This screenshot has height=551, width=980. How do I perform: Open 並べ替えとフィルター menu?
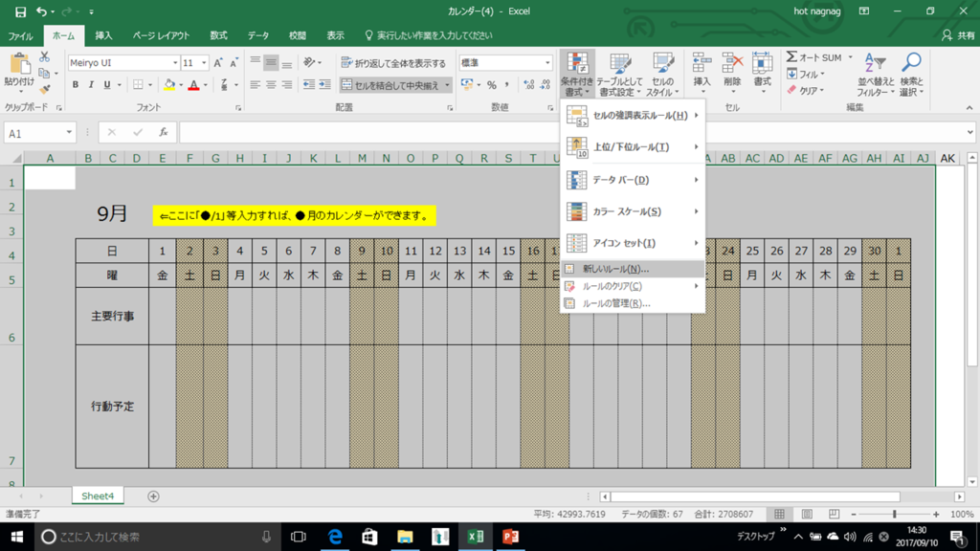[875, 74]
